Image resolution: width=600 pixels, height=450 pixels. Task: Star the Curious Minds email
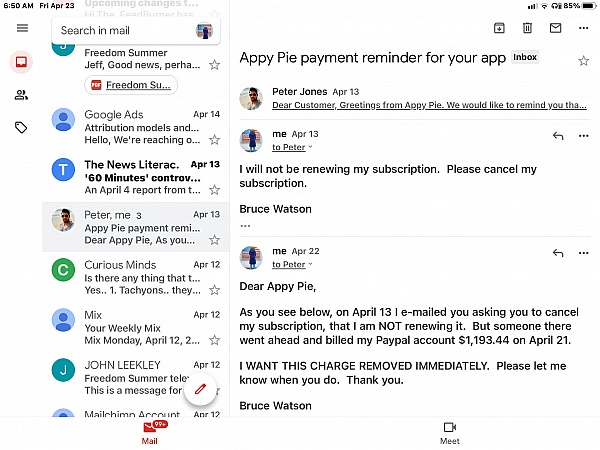coord(214,290)
